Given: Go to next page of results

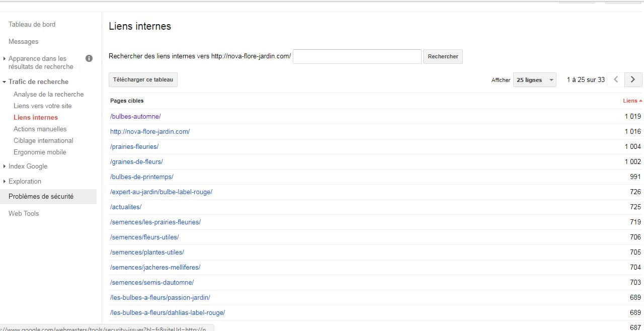Looking at the screenshot, I should coord(633,79).
